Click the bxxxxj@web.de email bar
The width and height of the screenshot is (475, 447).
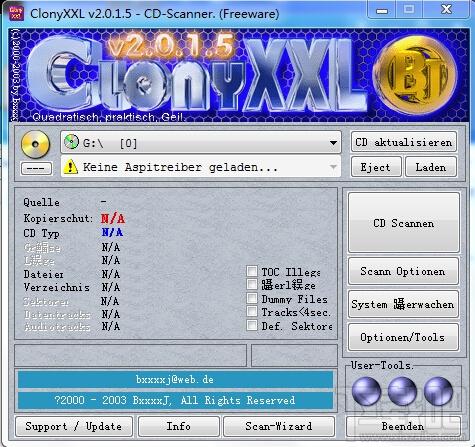(175, 379)
